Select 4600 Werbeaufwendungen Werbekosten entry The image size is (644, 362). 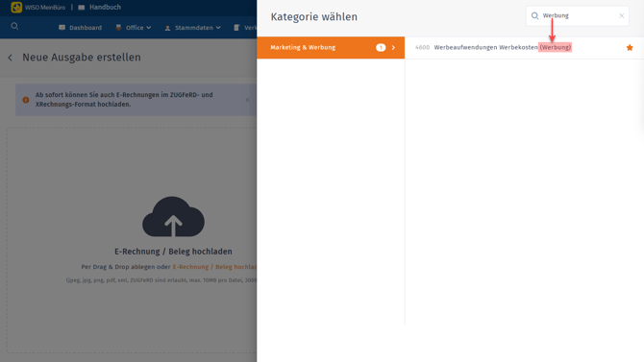tap(524, 48)
